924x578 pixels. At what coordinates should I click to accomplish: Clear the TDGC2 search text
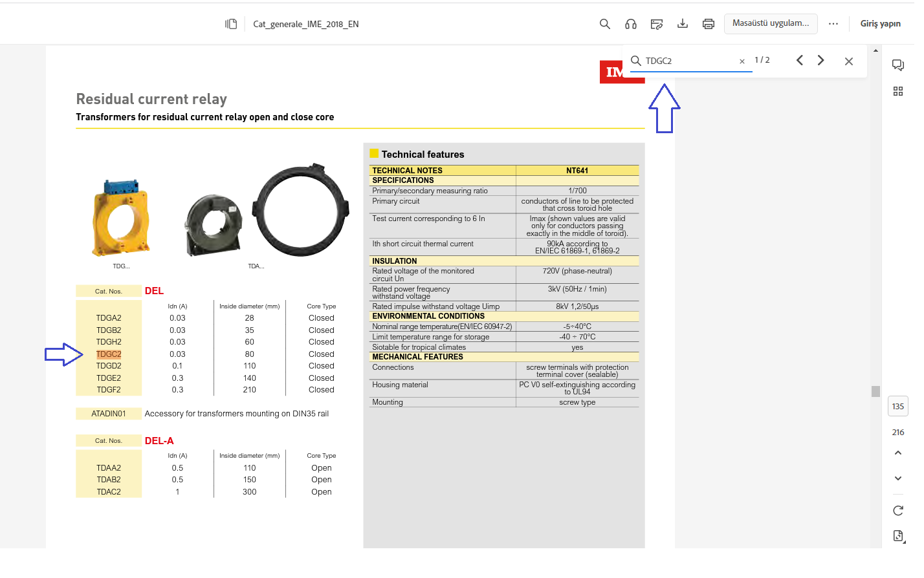(x=742, y=61)
